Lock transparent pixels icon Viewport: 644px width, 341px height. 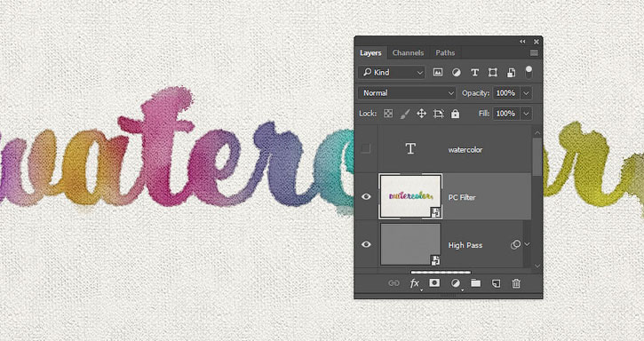point(388,114)
